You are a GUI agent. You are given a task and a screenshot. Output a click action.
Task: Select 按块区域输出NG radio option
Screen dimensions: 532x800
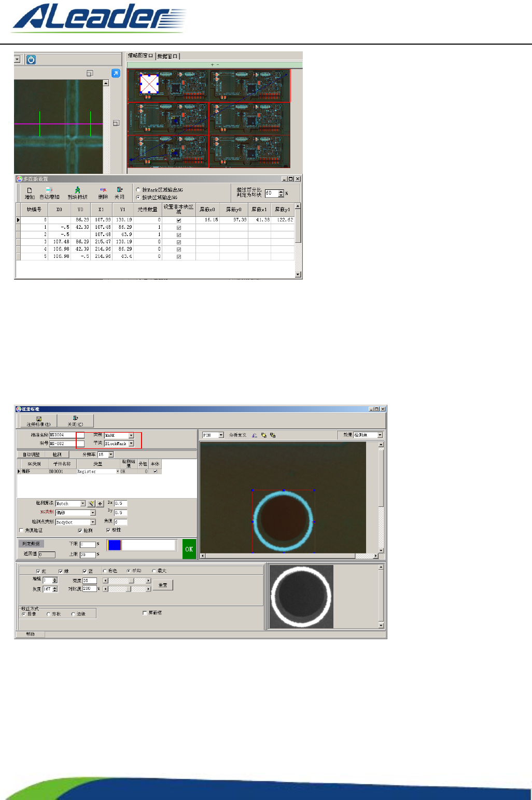(x=138, y=198)
